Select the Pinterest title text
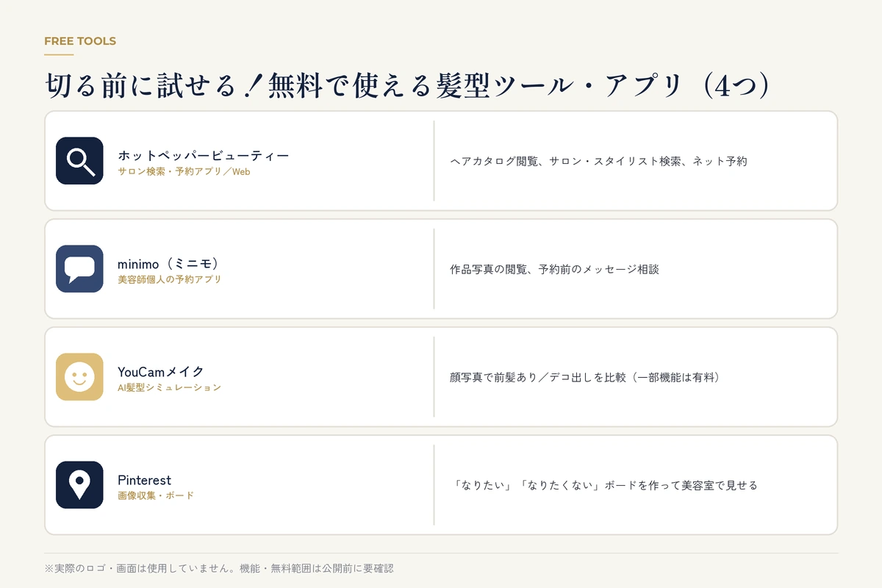882x588 pixels. (x=144, y=480)
